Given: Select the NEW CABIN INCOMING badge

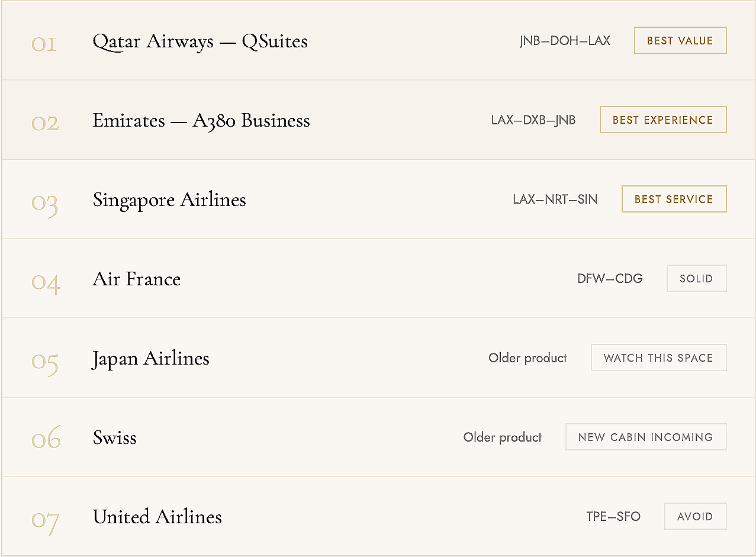Looking at the screenshot, I should pyautogui.click(x=646, y=437).
